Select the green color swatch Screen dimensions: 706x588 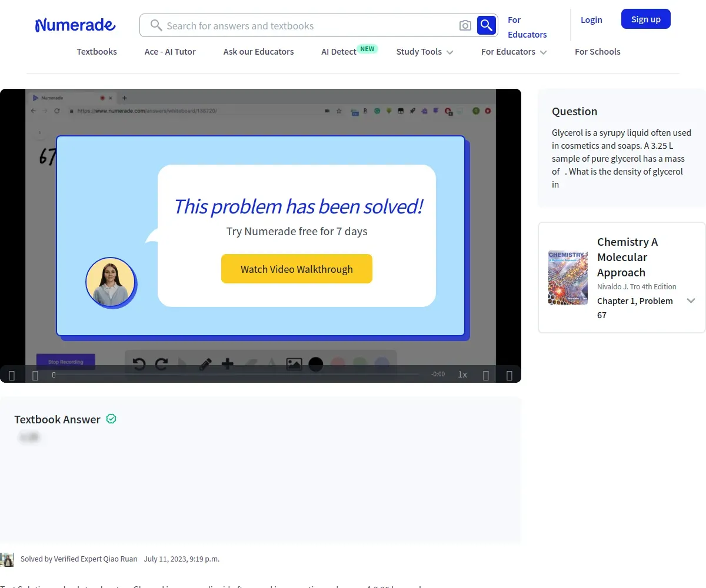tap(360, 364)
